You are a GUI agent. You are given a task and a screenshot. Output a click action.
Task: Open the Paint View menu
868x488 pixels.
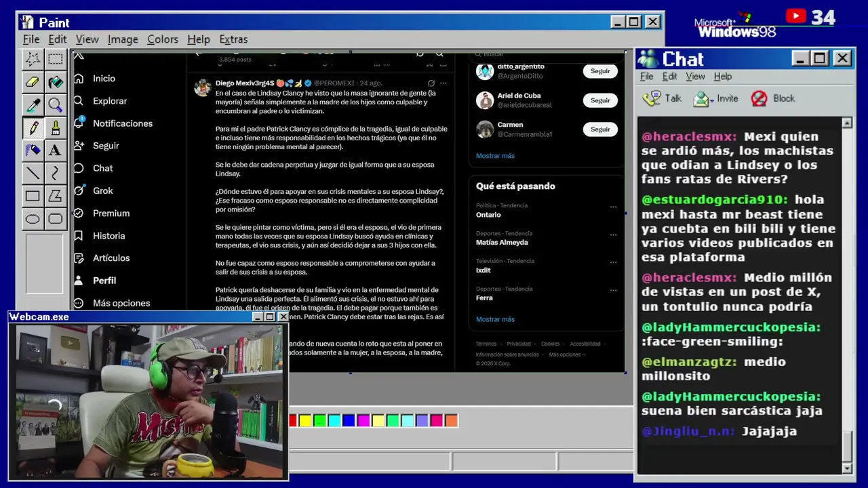point(87,39)
